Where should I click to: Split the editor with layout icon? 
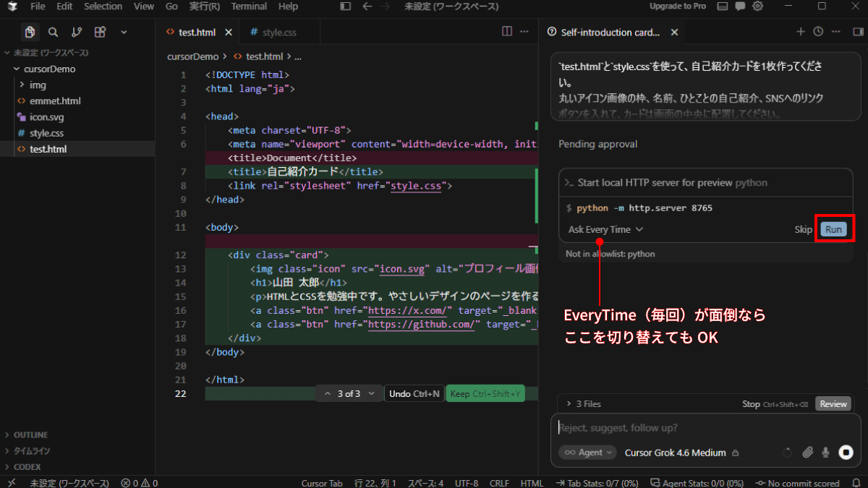click(507, 32)
